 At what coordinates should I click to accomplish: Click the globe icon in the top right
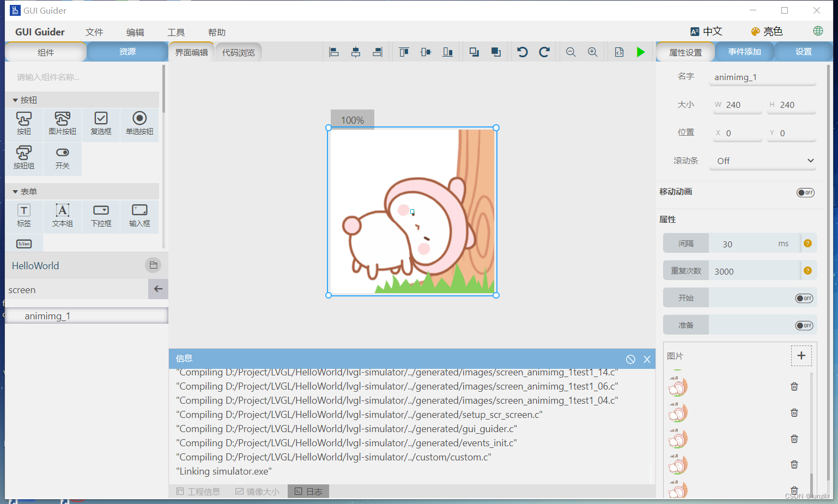[818, 31]
